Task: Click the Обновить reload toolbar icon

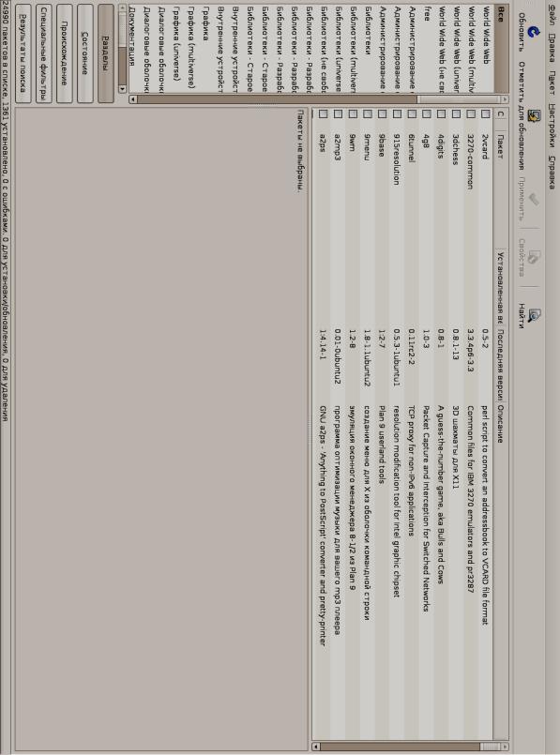Action: (533, 32)
